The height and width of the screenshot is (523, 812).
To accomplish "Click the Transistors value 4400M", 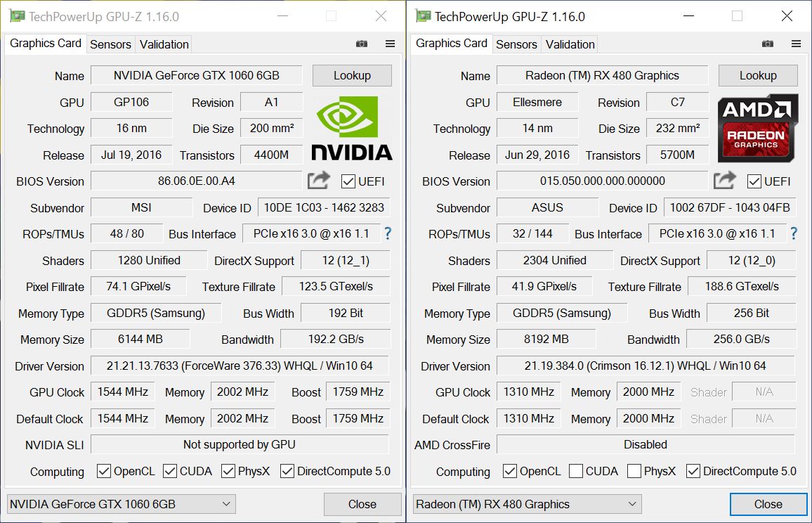I will [x=271, y=155].
